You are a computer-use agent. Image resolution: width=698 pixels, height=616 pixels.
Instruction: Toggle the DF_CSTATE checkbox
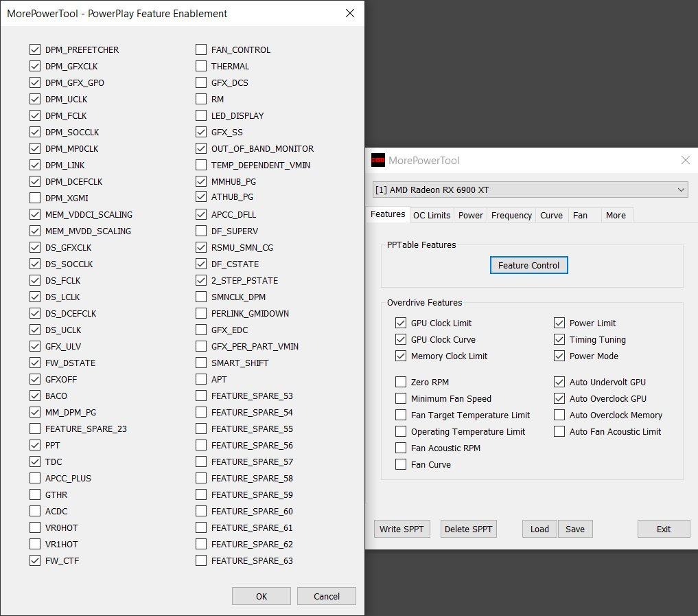pyautogui.click(x=201, y=264)
